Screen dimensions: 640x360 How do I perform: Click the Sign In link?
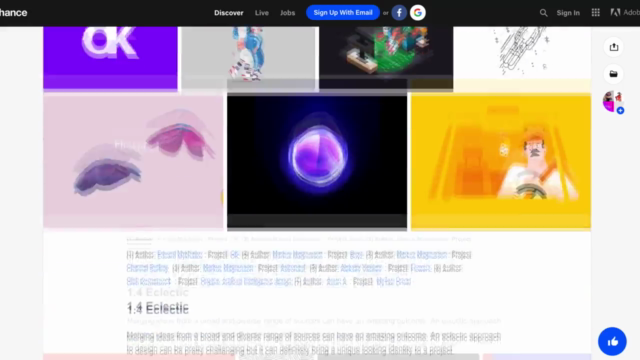coord(568,13)
